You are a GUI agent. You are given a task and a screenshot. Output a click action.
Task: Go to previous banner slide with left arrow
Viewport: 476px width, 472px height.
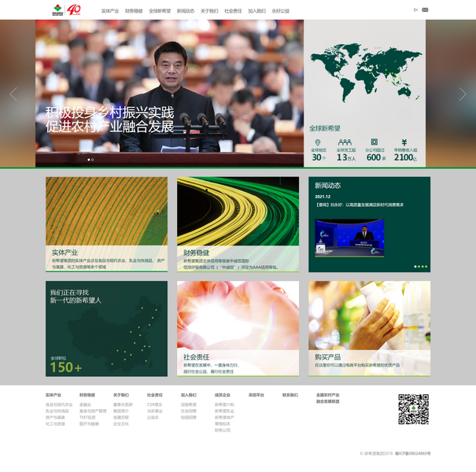click(x=13, y=94)
